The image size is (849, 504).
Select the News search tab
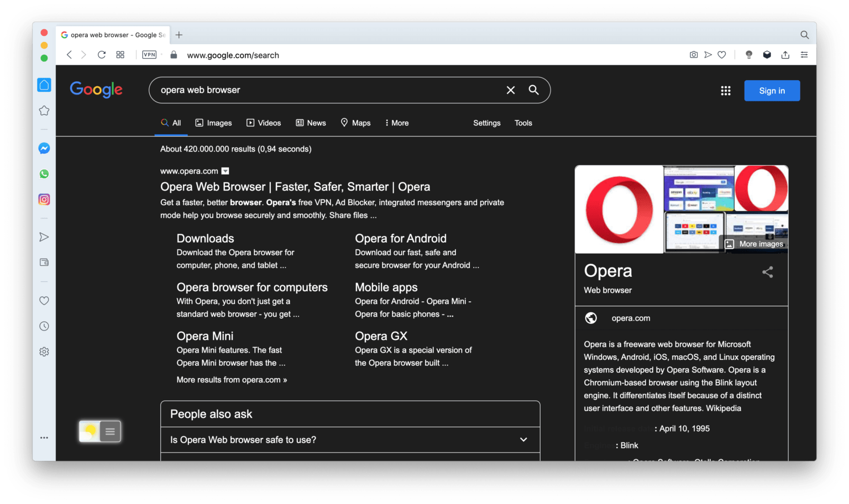pos(311,123)
